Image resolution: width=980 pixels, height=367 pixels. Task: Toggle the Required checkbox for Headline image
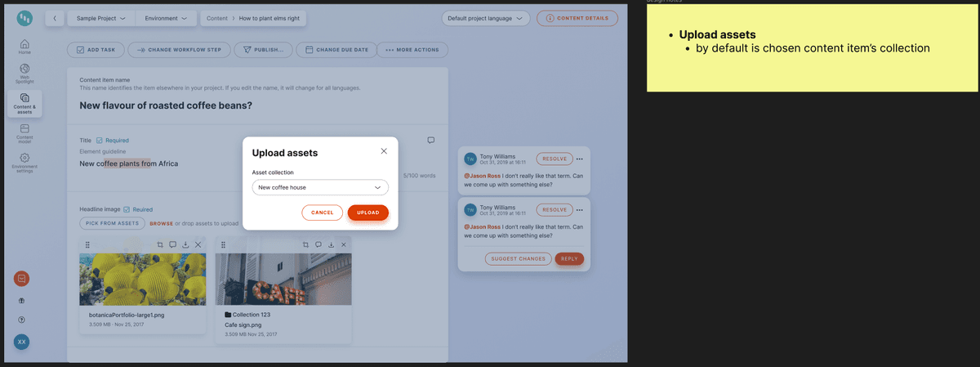tap(127, 209)
